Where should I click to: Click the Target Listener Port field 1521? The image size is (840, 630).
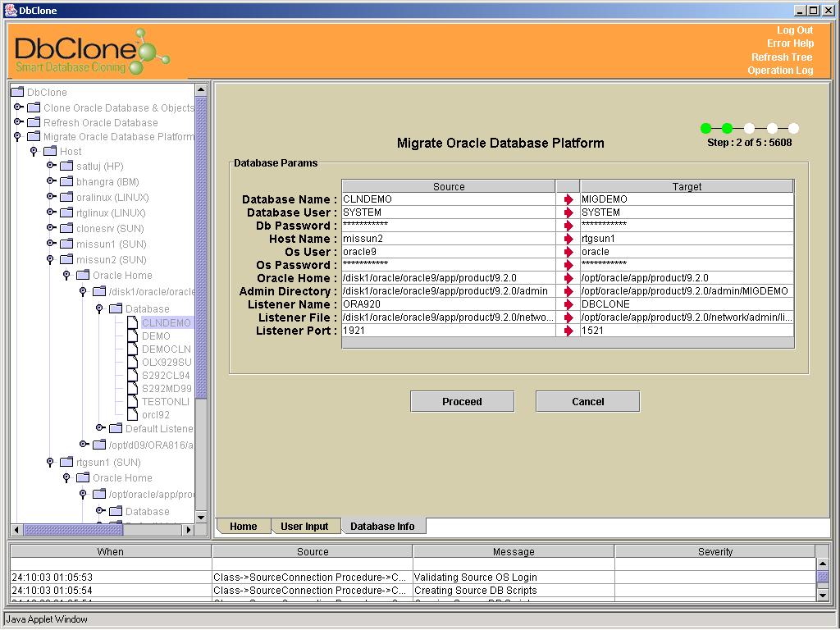[x=687, y=331]
